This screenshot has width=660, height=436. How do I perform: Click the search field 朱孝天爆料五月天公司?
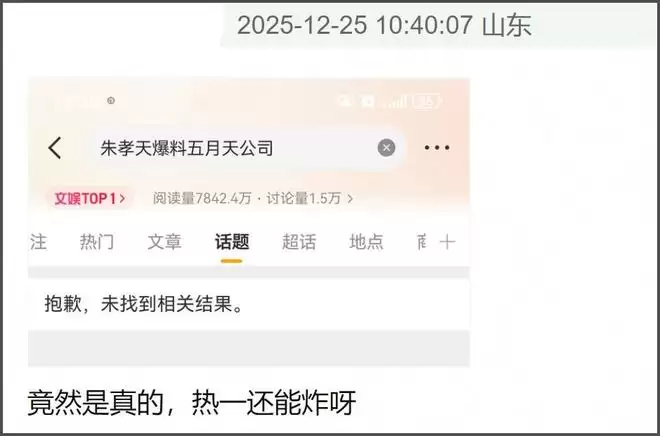click(246, 148)
